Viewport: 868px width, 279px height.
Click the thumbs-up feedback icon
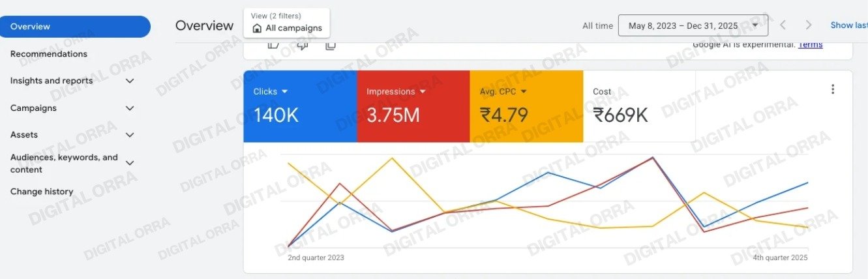point(273,45)
